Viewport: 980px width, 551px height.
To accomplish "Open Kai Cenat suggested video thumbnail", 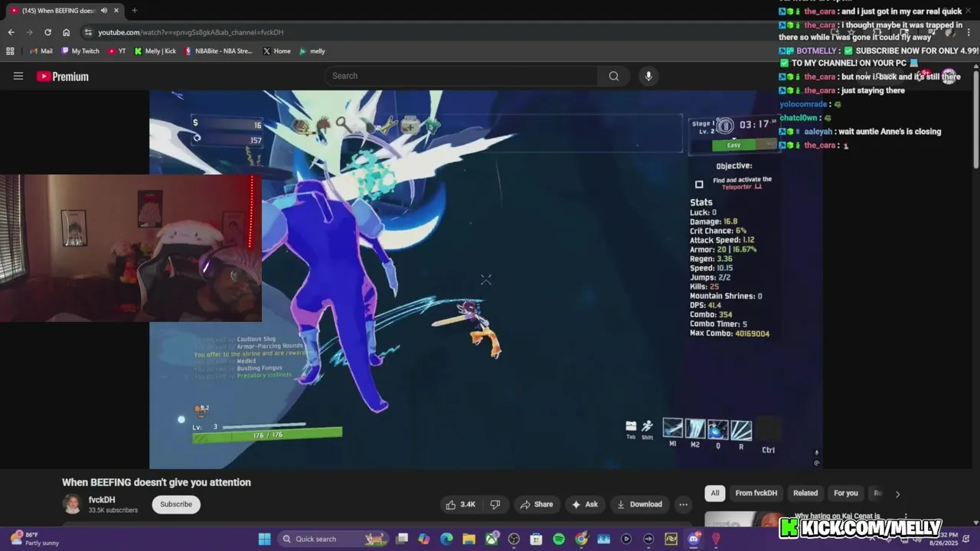I will [x=743, y=520].
